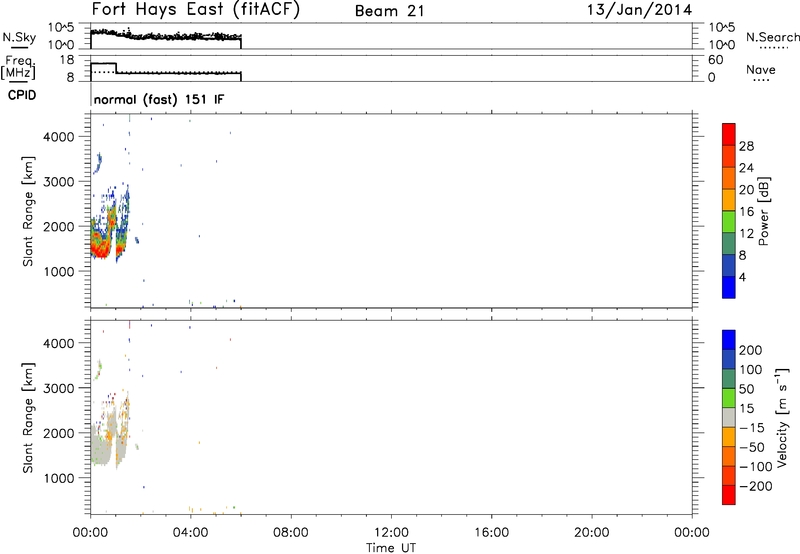The image size is (800, 554).
Task: Select the '16' power colorbar label
Action: pyautogui.click(x=746, y=212)
